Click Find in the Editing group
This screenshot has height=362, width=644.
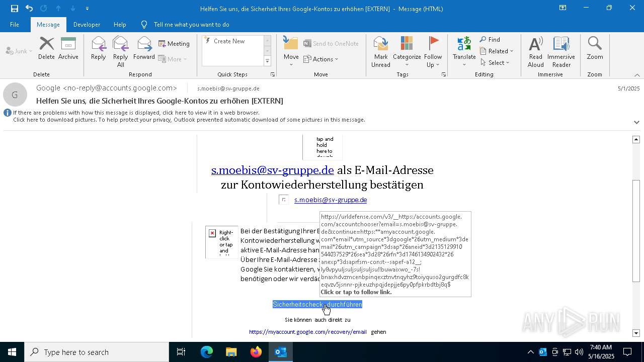(490, 40)
